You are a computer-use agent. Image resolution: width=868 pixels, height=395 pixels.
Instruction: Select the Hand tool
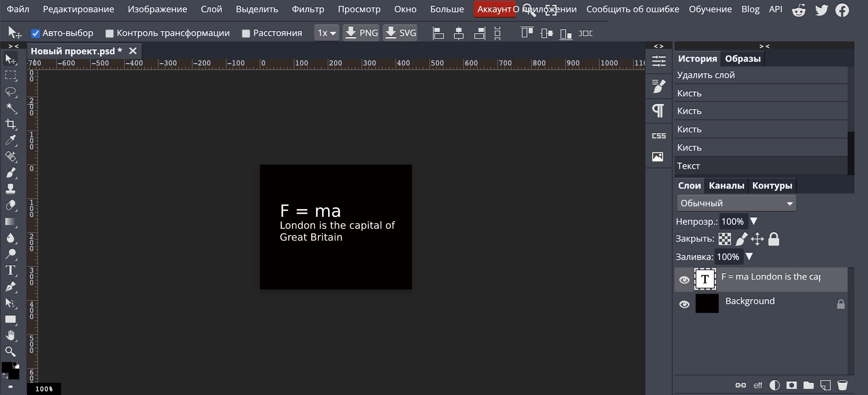11,335
